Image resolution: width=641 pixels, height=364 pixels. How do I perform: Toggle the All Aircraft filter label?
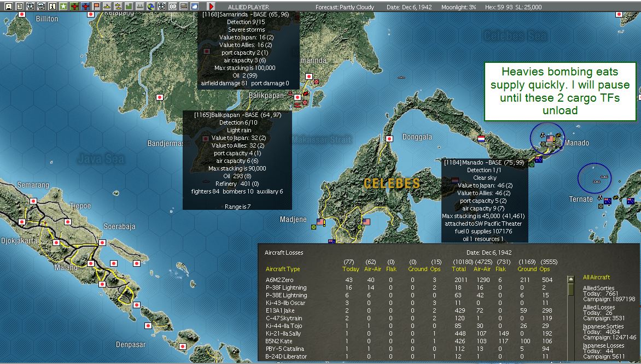click(596, 277)
